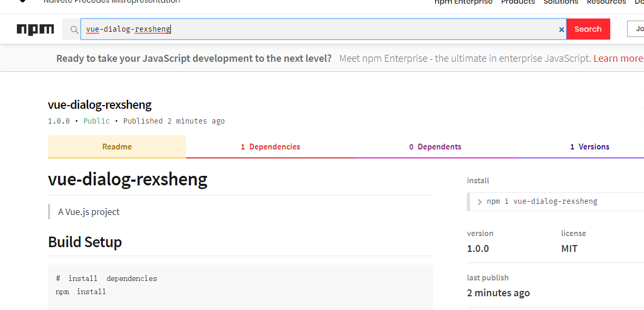Click the install command prompt chevron icon

click(x=479, y=202)
